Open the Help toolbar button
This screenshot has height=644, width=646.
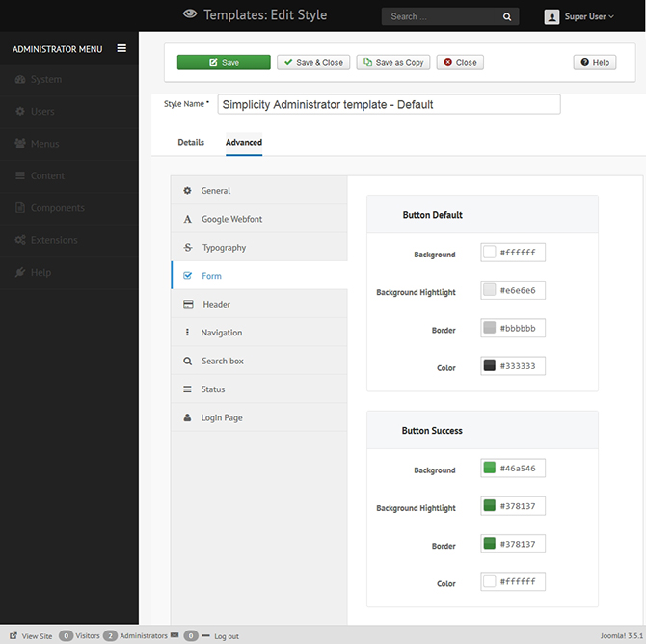[595, 63]
